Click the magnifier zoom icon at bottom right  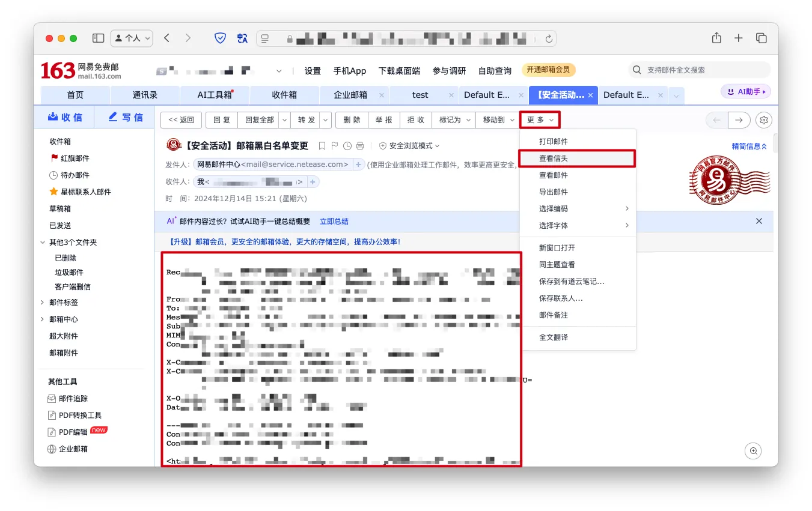tap(753, 451)
